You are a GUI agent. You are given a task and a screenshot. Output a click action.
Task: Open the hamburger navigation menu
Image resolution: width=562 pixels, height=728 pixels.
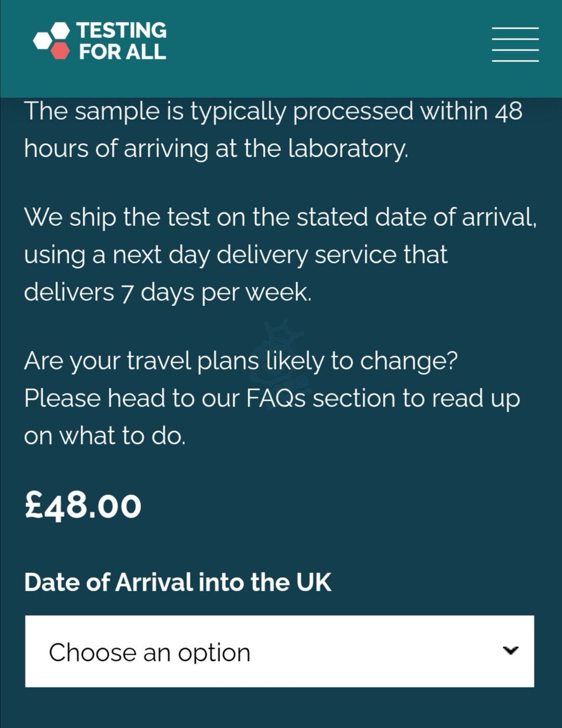[x=515, y=44]
